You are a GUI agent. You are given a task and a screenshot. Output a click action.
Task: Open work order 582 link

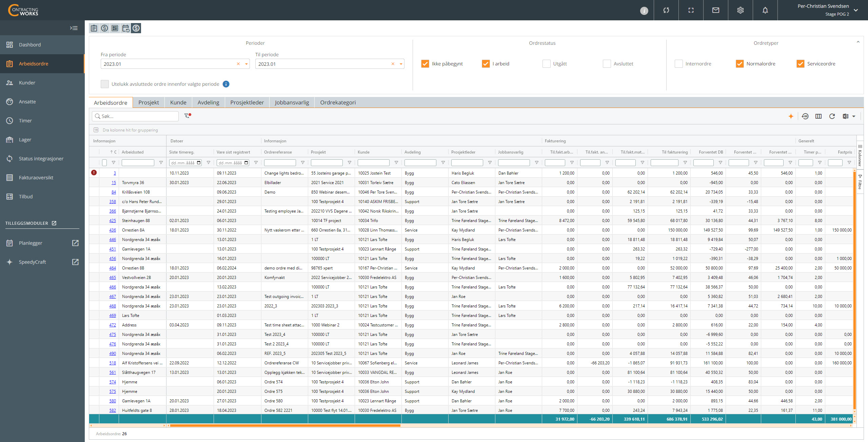[x=113, y=410]
